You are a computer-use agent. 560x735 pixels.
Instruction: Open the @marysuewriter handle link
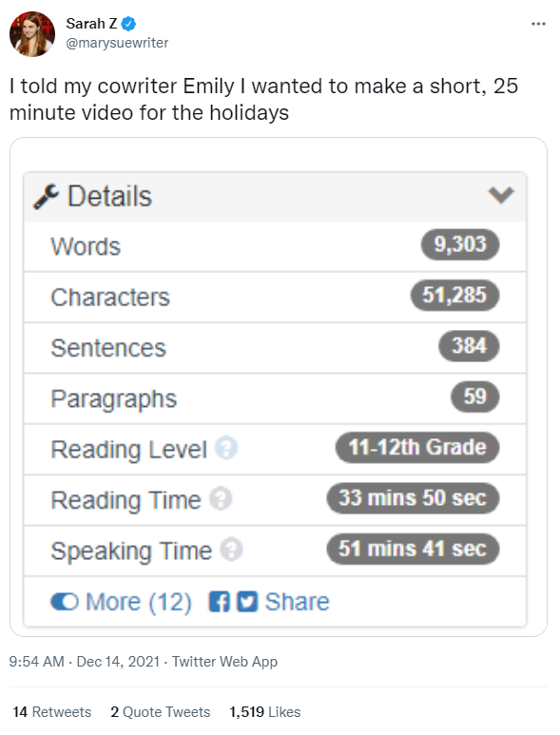tap(117, 43)
